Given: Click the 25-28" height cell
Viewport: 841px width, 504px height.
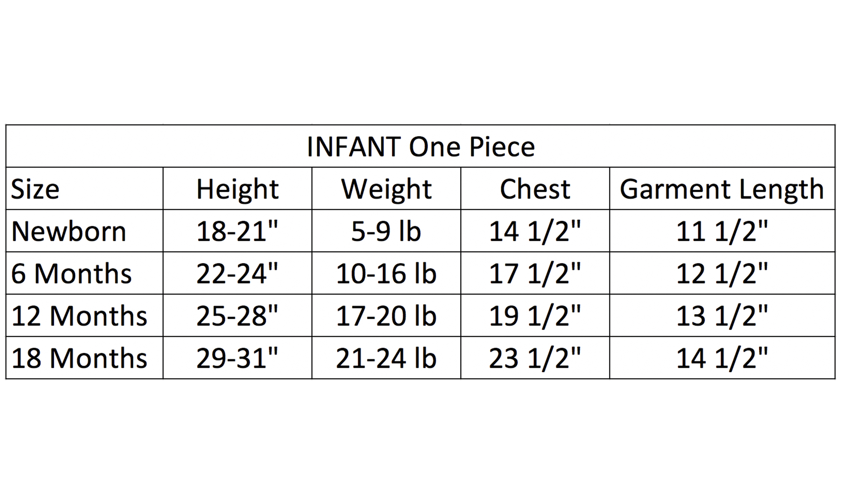Looking at the screenshot, I should tap(237, 316).
